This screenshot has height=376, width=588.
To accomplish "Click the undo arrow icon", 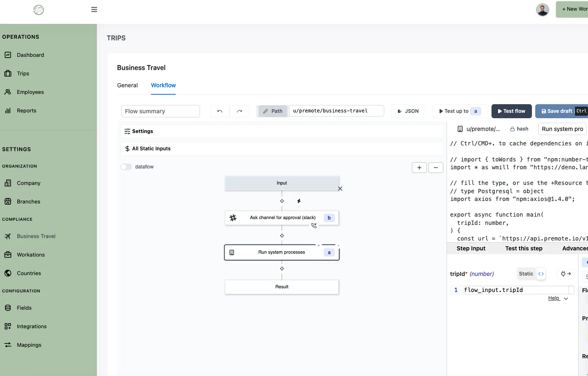I will click(x=219, y=111).
